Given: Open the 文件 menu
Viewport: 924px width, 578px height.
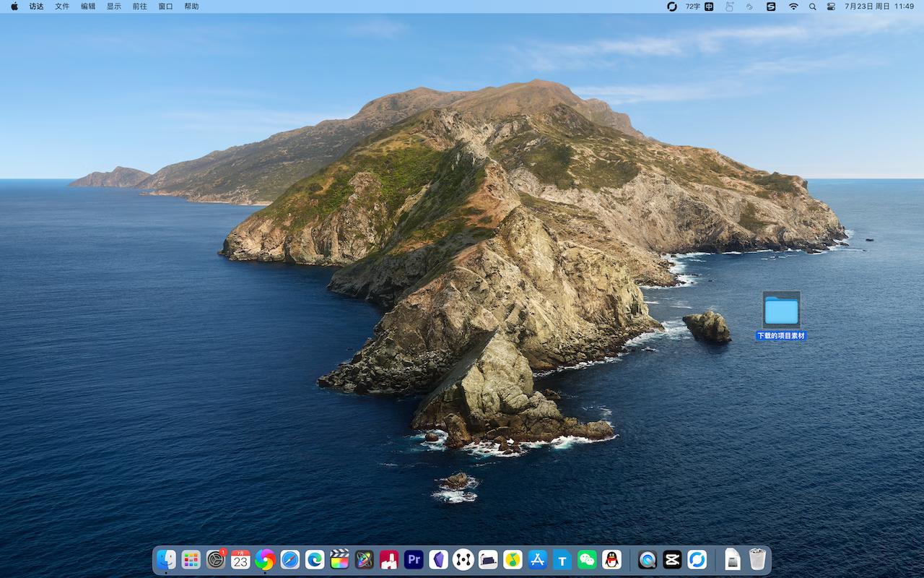Looking at the screenshot, I should (x=62, y=7).
